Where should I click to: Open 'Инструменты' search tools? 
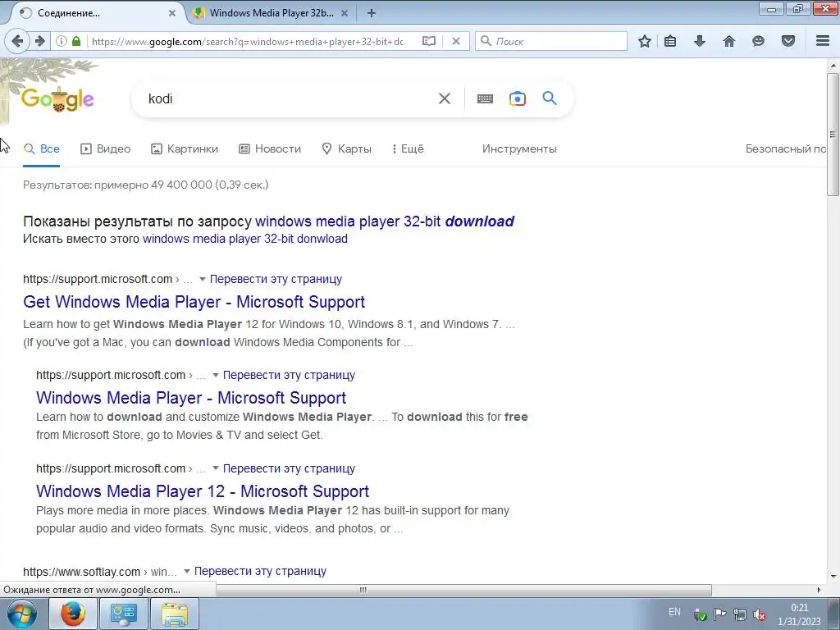[x=519, y=149]
